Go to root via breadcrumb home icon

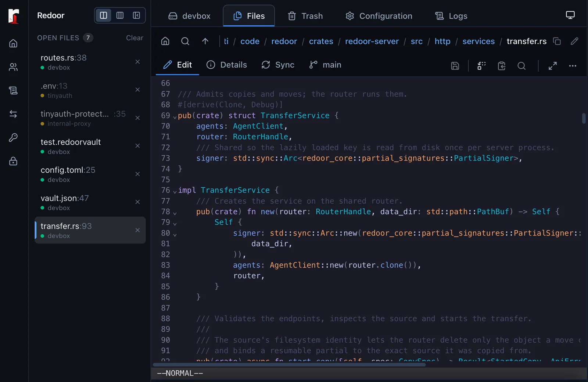click(165, 41)
